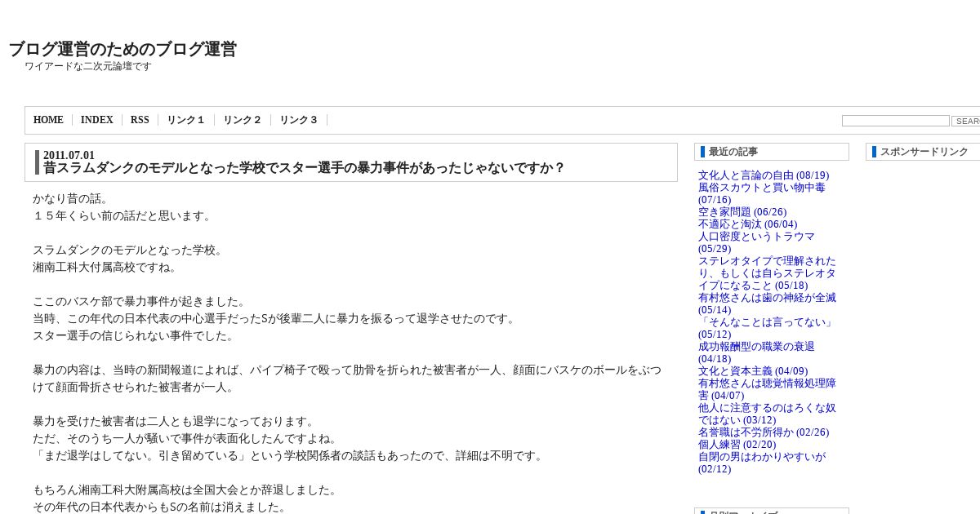Go to HOME in the navigation bar

click(48, 120)
